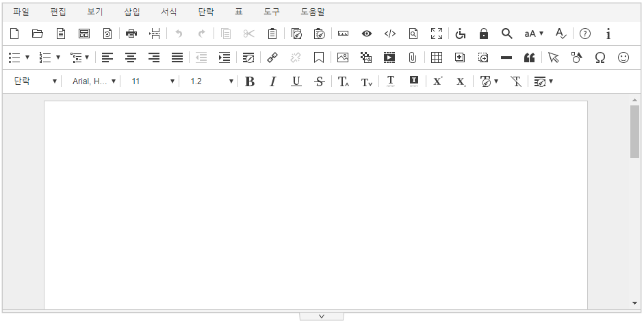Open the line height dropdown showing 1.2

pos(211,81)
